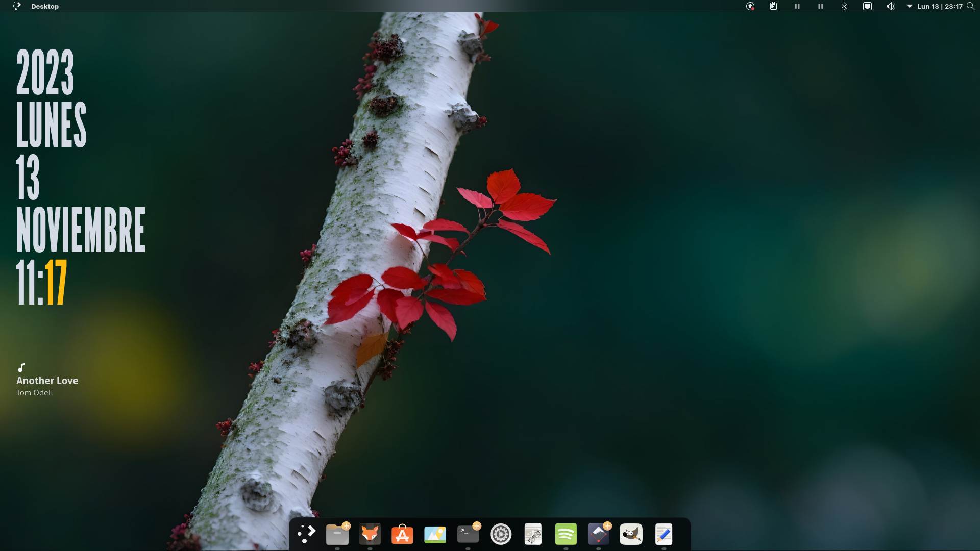The image size is (980, 551).
Task: Launch the fox-icon web browser in the dock
Action: click(370, 534)
